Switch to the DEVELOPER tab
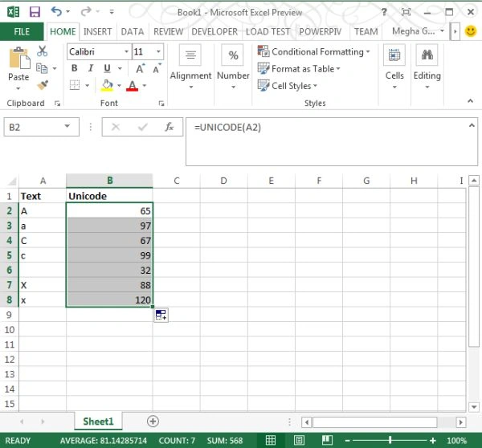This screenshot has width=482, height=448. coord(214,31)
